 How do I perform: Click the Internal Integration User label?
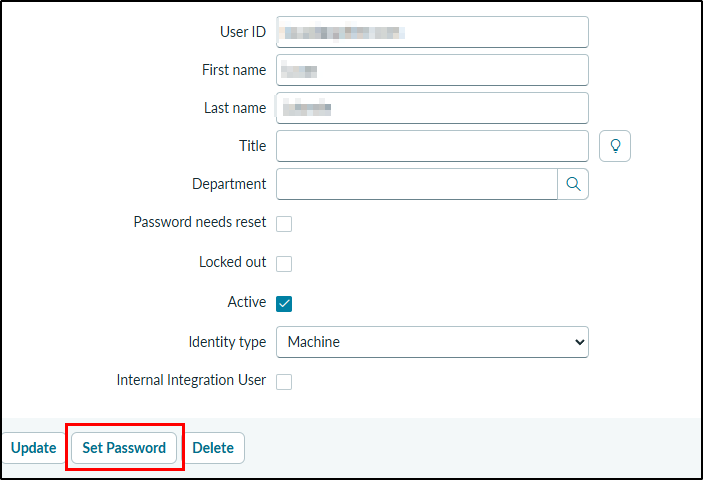coord(191,380)
